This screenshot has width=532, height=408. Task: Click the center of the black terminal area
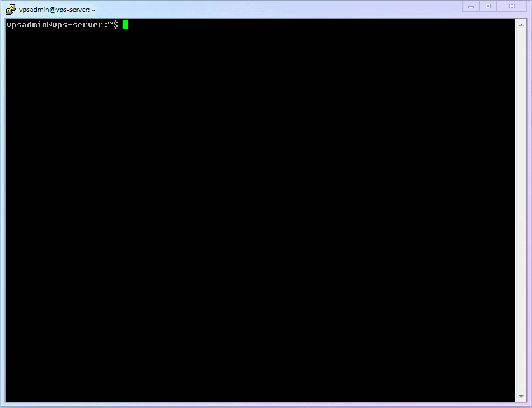261,210
